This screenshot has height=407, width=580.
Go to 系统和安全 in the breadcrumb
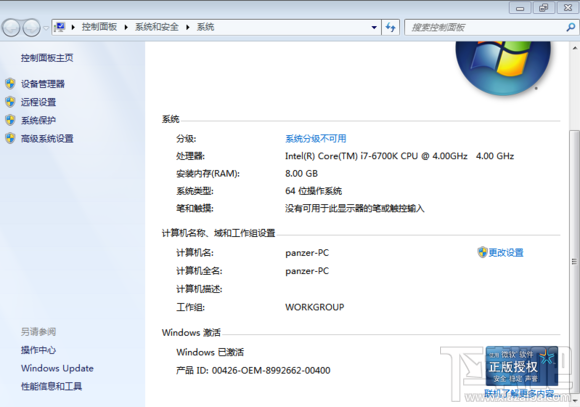(x=156, y=27)
